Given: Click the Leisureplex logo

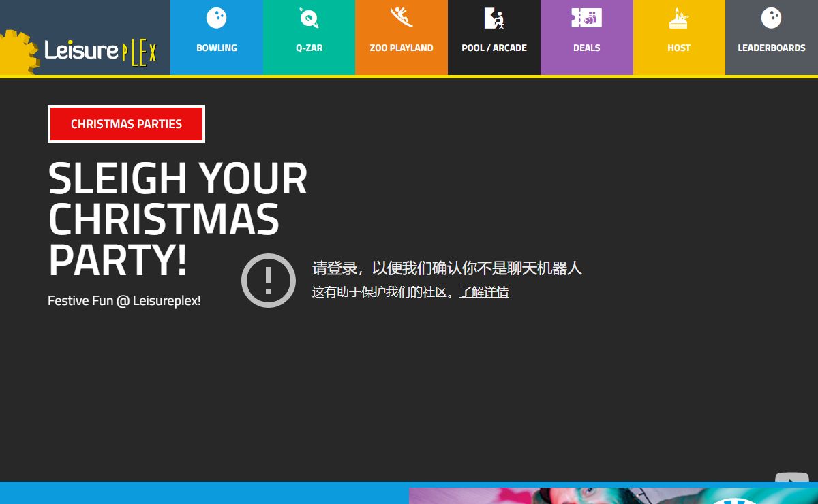Looking at the screenshot, I should tap(79, 52).
